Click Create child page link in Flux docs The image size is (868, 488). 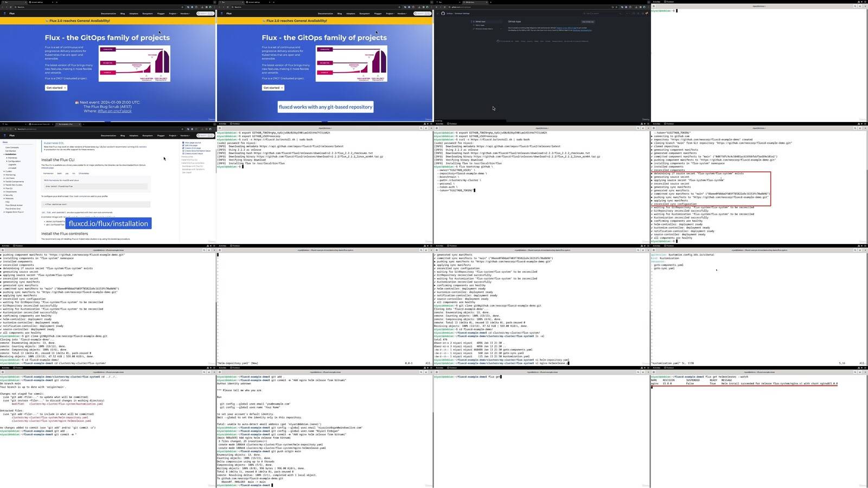click(x=193, y=148)
